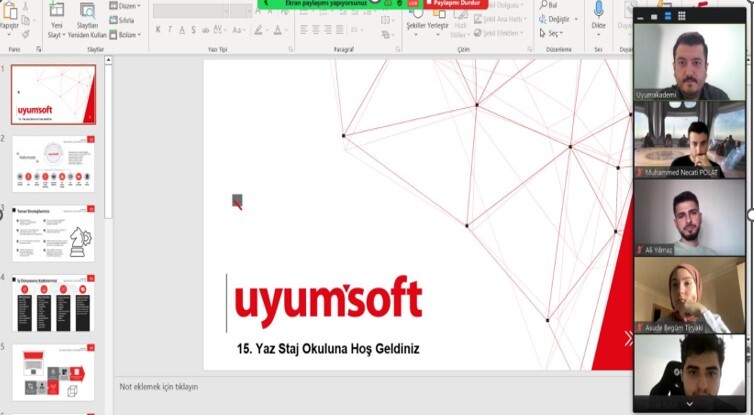Click the Yeni Slayt icon
Image resolution: width=754 pixels, height=415 pixels.
[57, 9]
